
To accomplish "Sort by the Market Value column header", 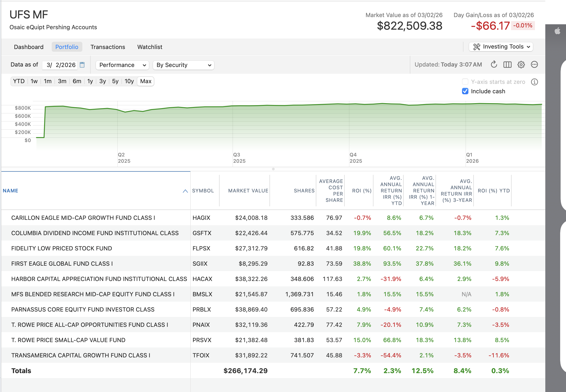I will point(248,191).
